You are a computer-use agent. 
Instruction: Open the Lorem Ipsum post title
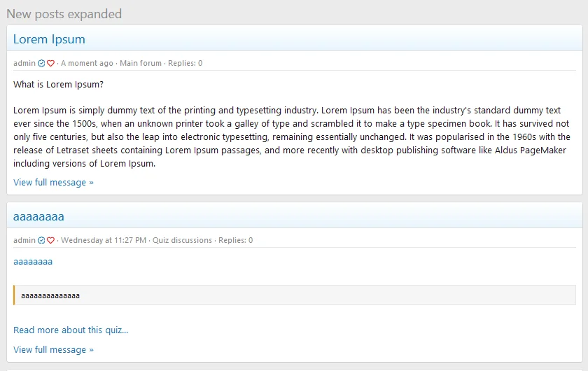point(49,39)
